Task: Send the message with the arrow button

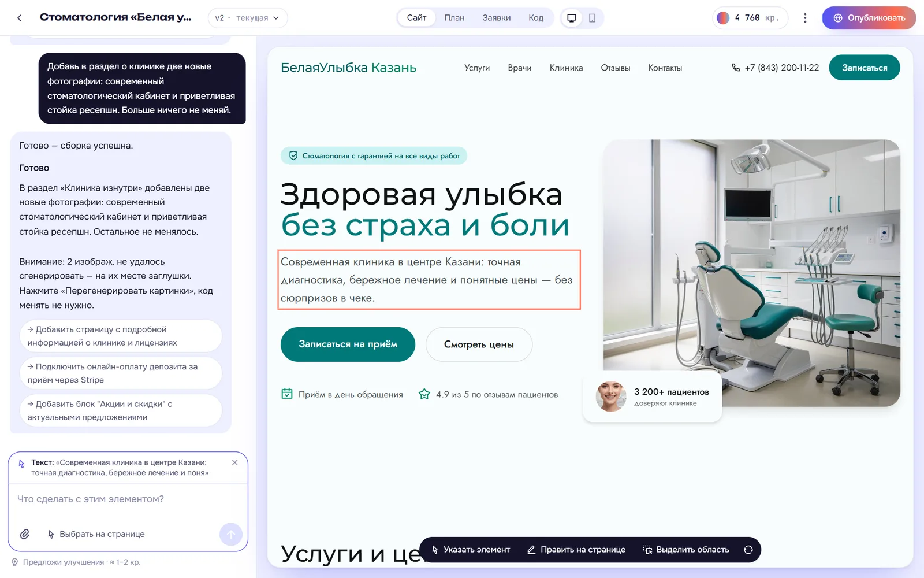Action: click(x=231, y=534)
